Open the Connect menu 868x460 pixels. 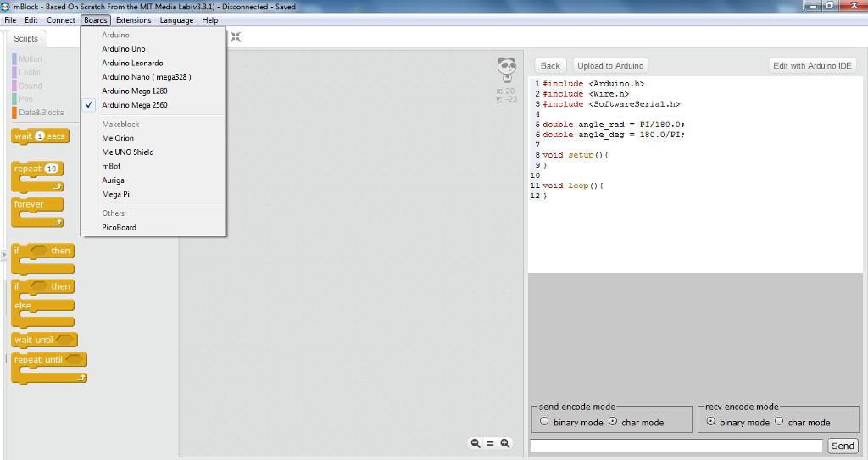point(61,20)
